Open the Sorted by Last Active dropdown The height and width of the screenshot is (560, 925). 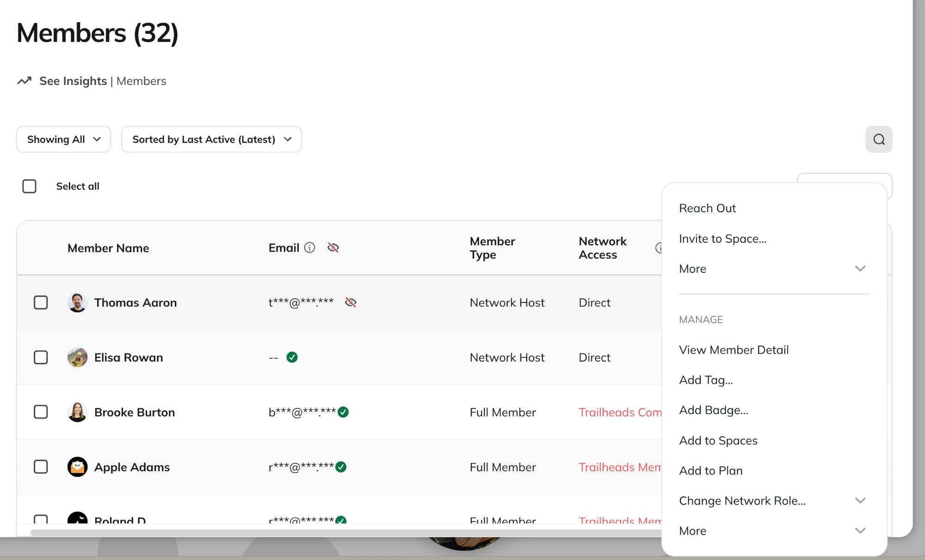point(211,139)
